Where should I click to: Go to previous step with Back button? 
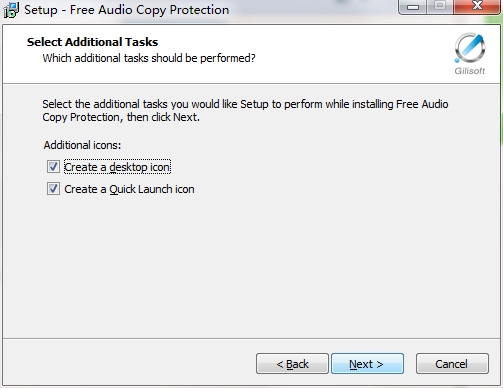click(x=292, y=364)
